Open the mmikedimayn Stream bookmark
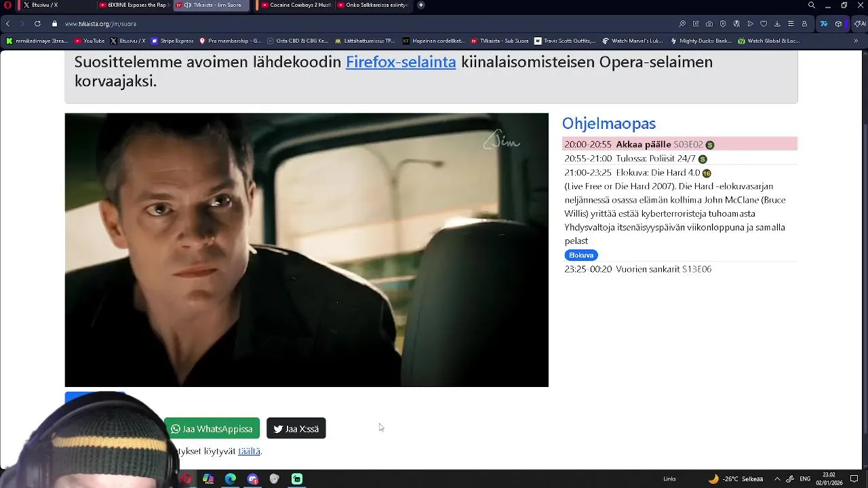 click(37, 41)
